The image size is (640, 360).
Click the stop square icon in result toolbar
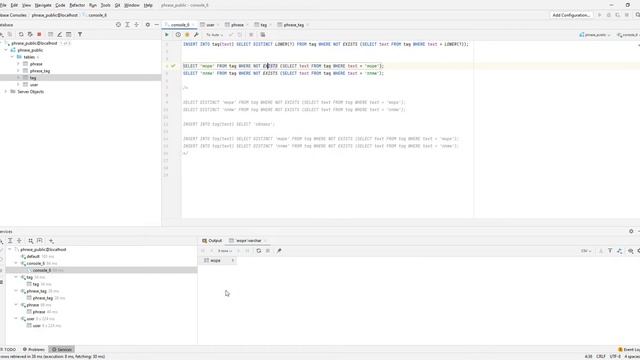(x=268, y=251)
